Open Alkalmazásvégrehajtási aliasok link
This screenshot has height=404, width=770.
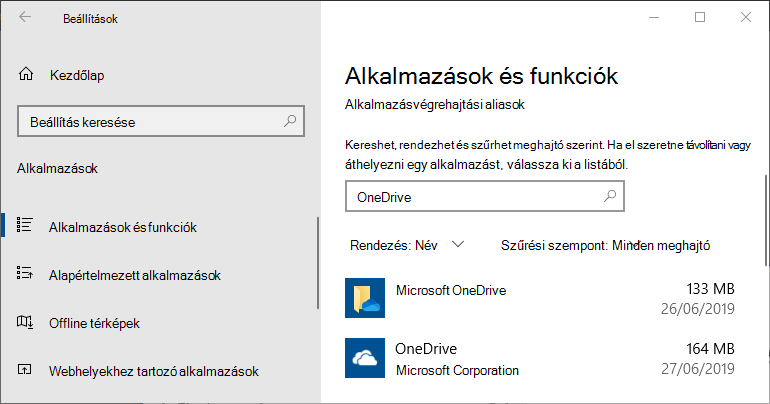[435, 105]
